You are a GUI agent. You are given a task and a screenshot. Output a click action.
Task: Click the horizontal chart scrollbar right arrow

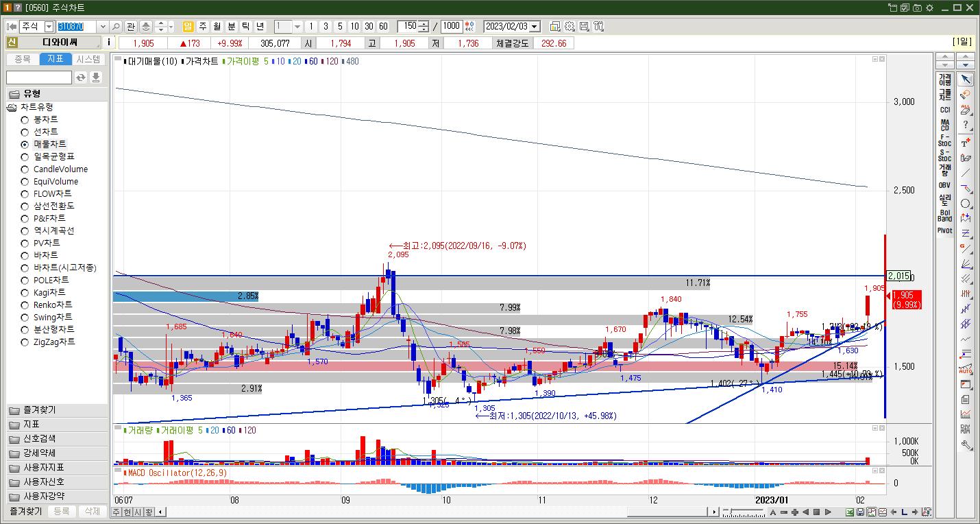715,512
